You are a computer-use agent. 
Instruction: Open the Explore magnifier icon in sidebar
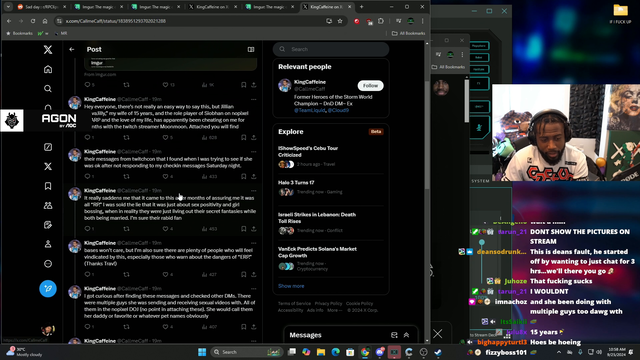pyautogui.click(x=48, y=89)
